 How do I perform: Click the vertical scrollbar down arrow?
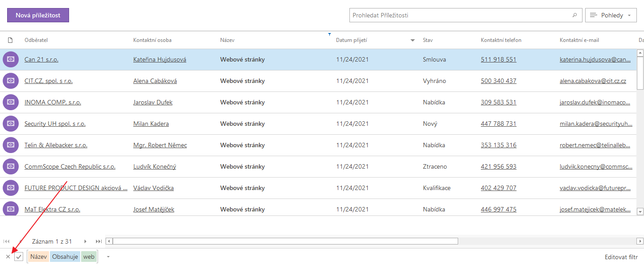click(x=640, y=211)
